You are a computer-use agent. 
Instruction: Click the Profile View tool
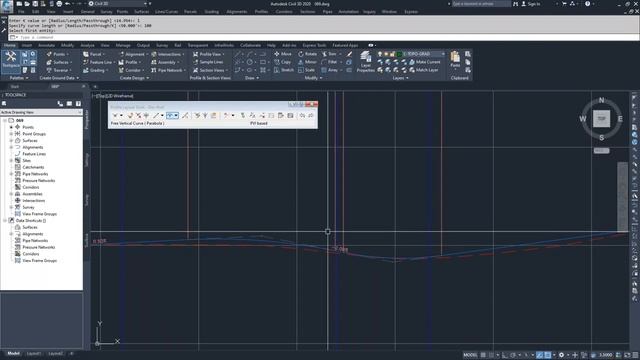pyautogui.click(x=208, y=54)
